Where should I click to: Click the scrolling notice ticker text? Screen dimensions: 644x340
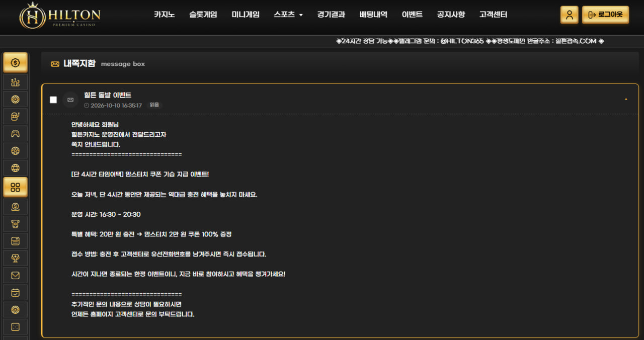click(470, 41)
